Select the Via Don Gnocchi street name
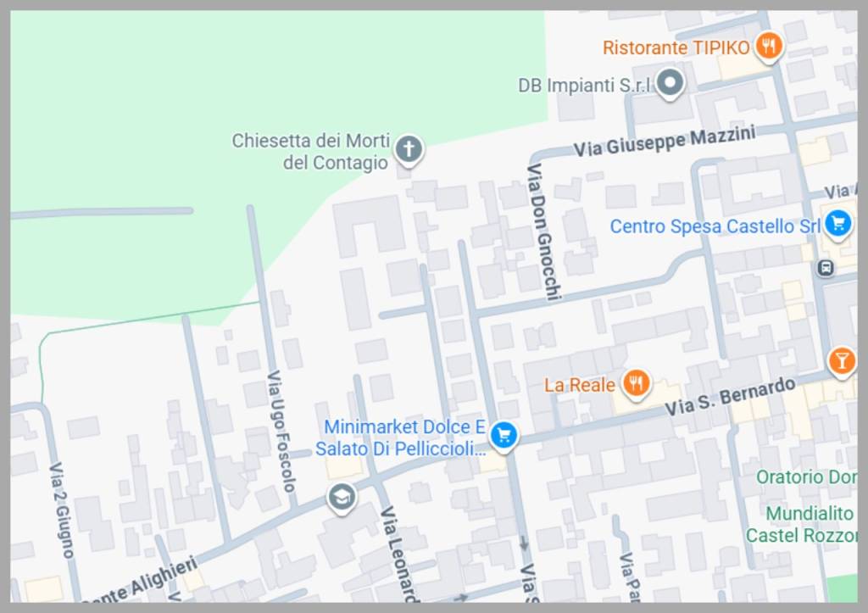The width and height of the screenshot is (868, 613). click(x=543, y=232)
